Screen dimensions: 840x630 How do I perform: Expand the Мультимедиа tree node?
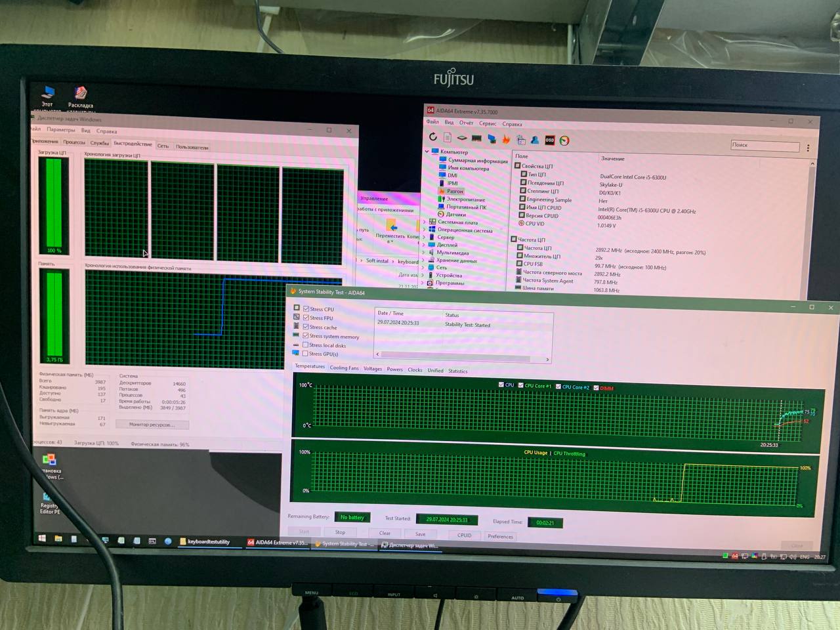[424, 252]
